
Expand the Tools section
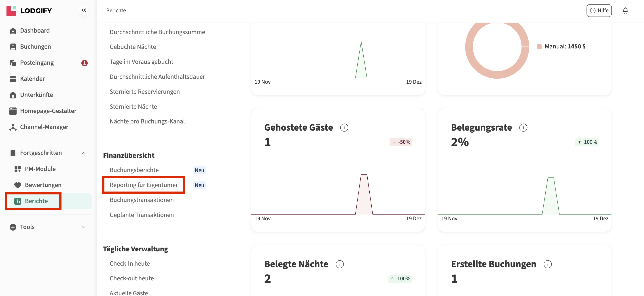click(x=83, y=227)
